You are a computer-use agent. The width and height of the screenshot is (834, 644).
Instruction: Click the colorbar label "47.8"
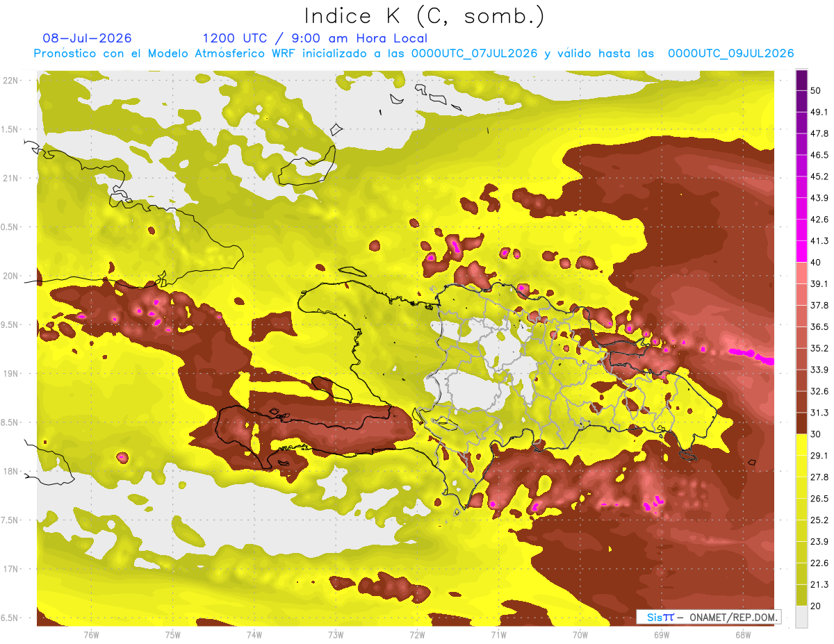pyautogui.click(x=819, y=133)
